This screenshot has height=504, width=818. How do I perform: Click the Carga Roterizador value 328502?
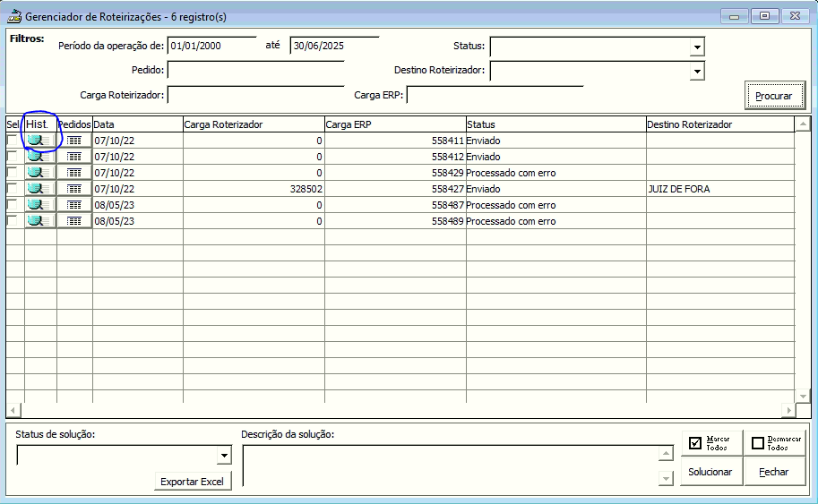(x=254, y=189)
